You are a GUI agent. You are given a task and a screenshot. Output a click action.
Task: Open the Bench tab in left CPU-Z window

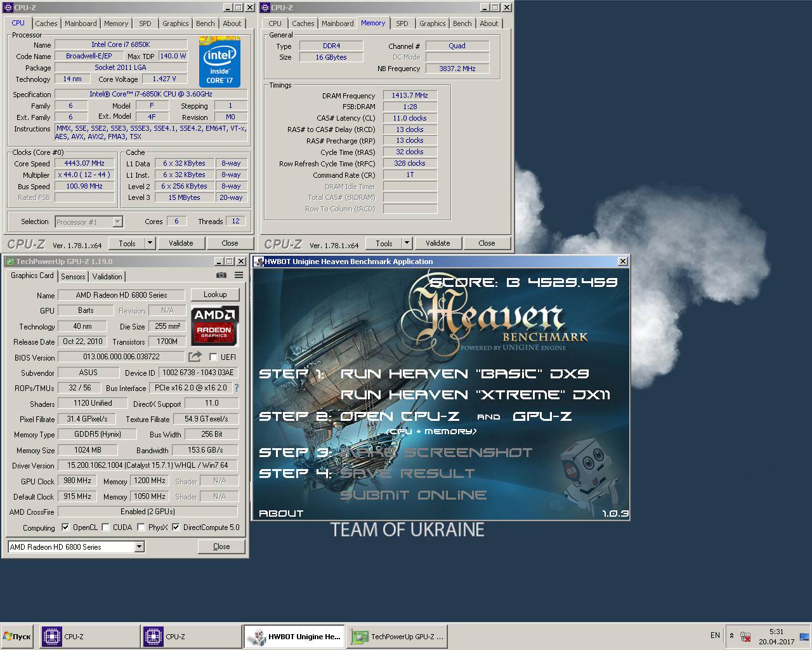205,23
